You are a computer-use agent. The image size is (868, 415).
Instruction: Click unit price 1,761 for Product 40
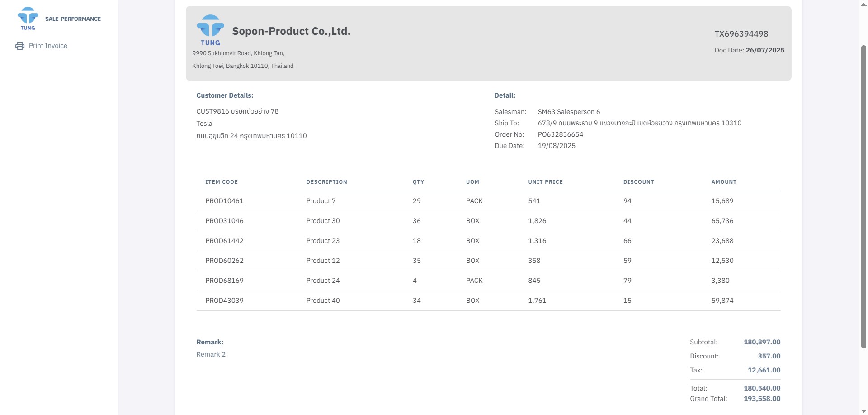(x=537, y=301)
